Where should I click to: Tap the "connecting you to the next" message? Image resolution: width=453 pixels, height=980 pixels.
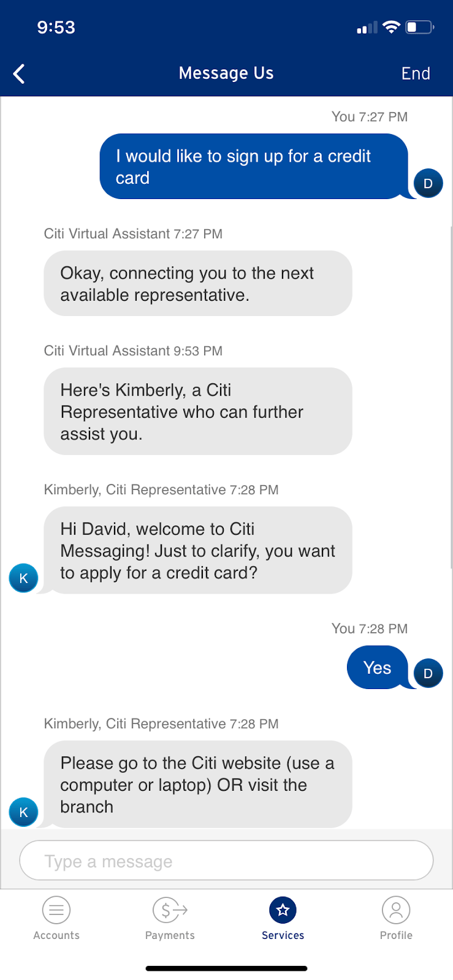197,284
